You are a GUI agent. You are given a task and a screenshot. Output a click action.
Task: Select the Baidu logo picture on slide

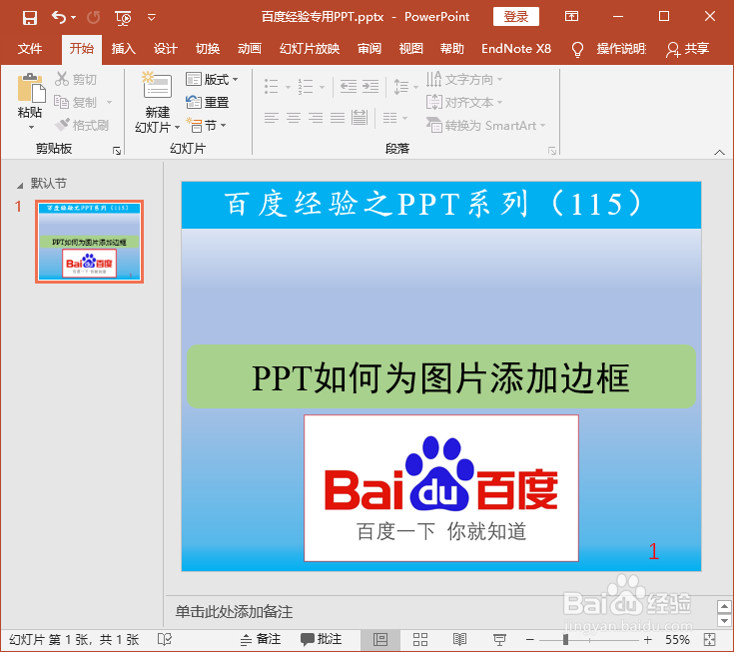pyautogui.click(x=441, y=488)
